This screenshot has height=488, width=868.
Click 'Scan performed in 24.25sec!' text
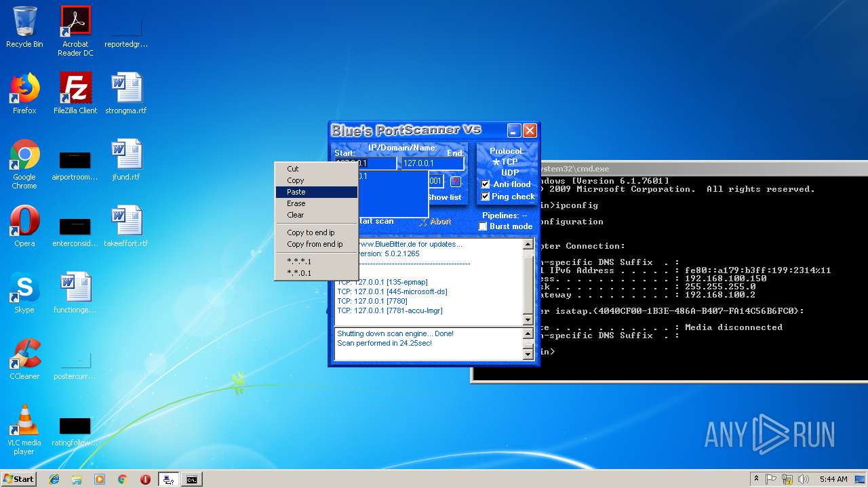click(384, 343)
